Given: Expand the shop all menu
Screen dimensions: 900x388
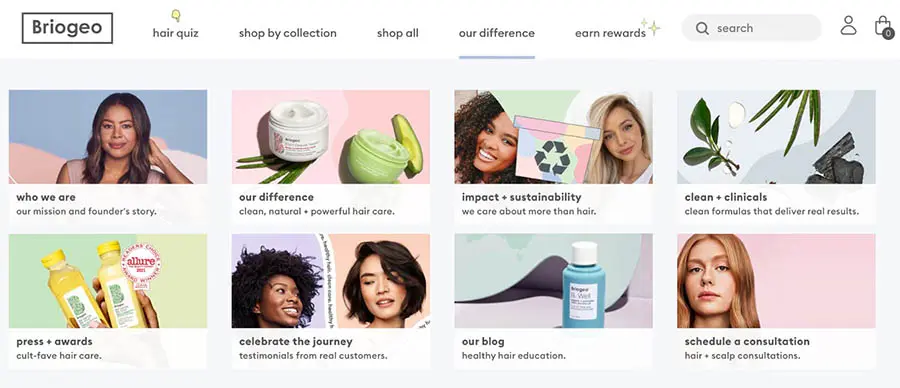Looking at the screenshot, I should [x=398, y=33].
